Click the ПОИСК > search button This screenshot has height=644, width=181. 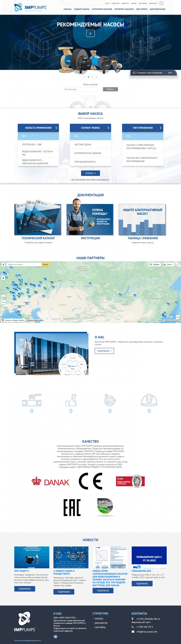tap(110, 89)
